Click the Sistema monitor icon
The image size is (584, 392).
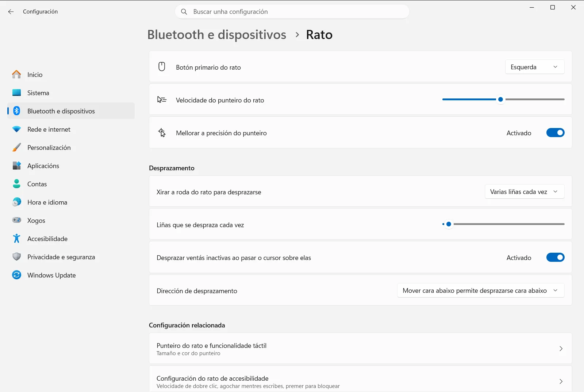[x=16, y=93]
